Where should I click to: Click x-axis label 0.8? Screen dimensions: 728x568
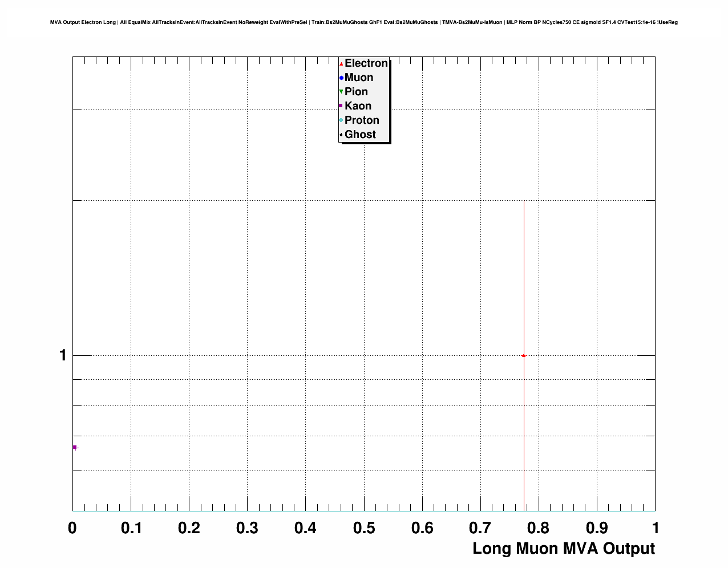[x=539, y=528]
